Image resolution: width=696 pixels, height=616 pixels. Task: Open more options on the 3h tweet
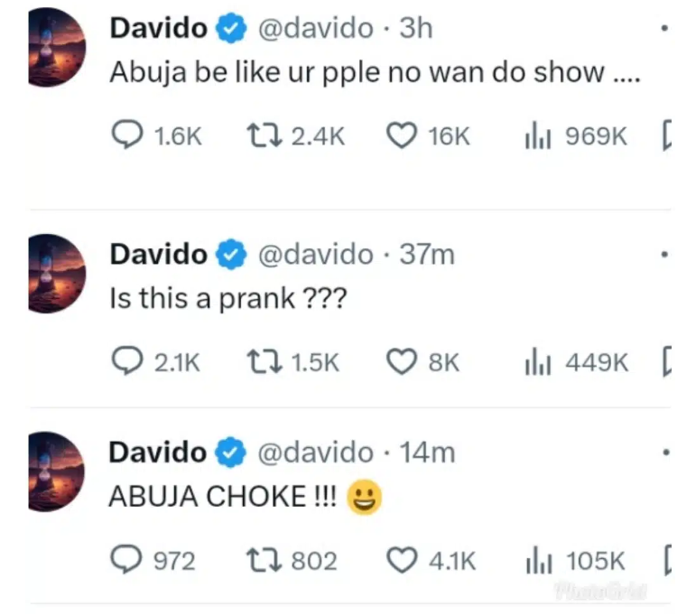(x=664, y=28)
